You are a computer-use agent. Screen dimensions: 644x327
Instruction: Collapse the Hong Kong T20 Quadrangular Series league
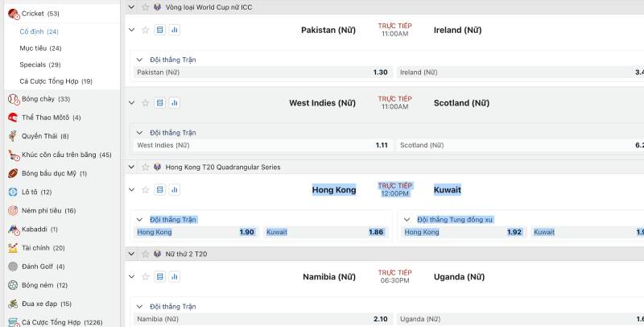tap(132, 168)
